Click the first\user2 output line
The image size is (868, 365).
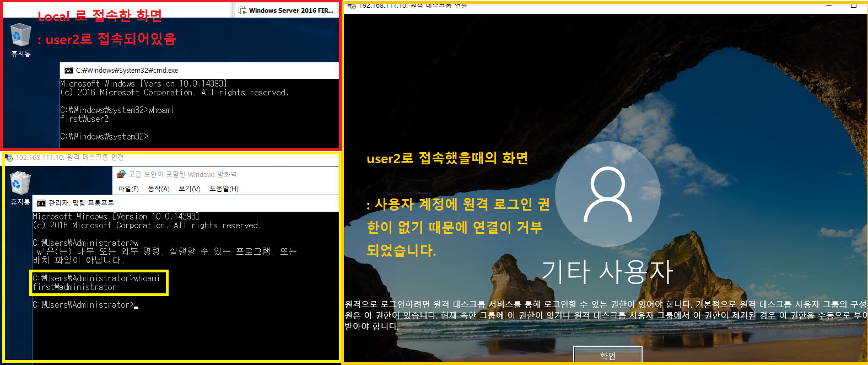(x=84, y=119)
